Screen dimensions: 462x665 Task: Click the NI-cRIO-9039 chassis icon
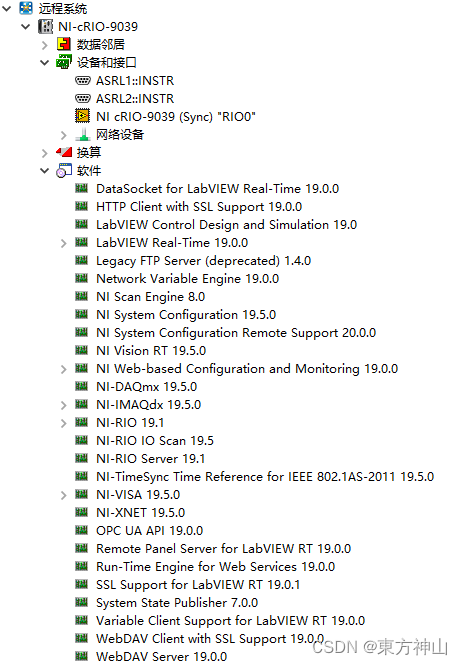45,26
